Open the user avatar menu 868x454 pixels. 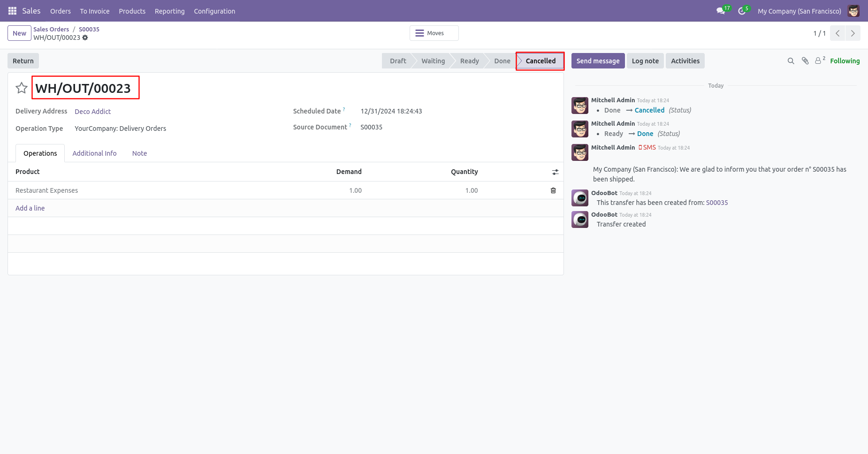click(x=853, y=11)
